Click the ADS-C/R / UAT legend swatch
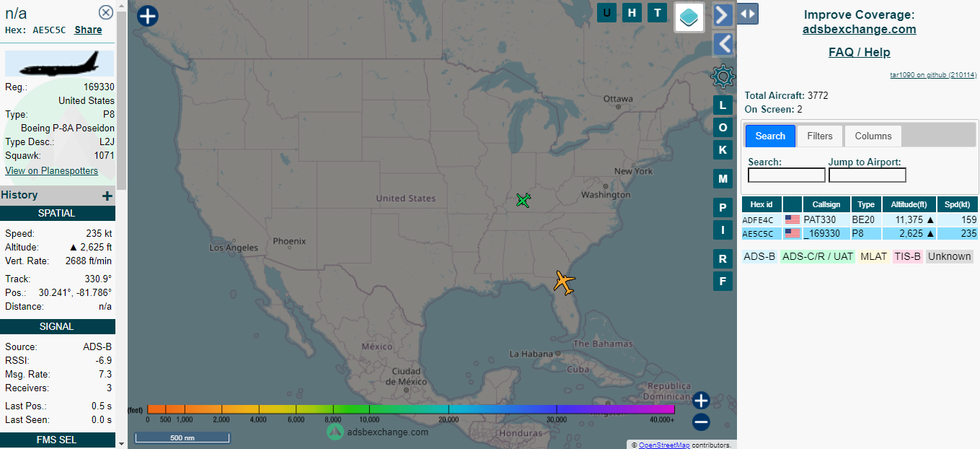This screenshot has height=449, width=980. coord(818,256)
